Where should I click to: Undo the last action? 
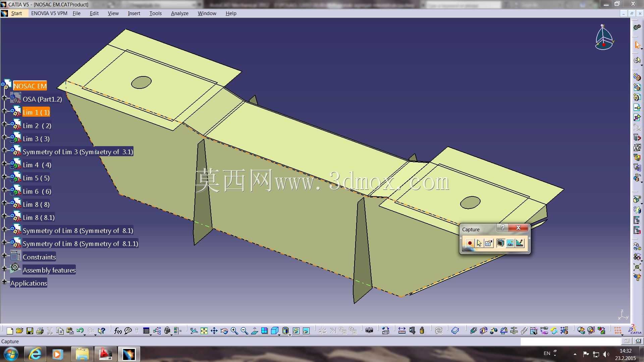point(80,331)
